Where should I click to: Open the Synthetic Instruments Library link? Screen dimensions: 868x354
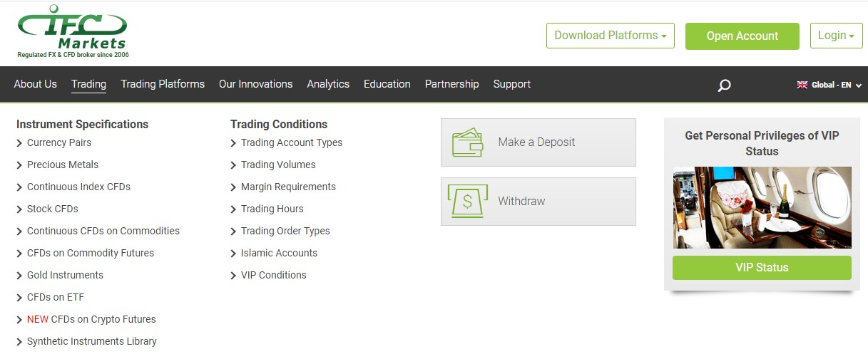[x=92, y=341]
